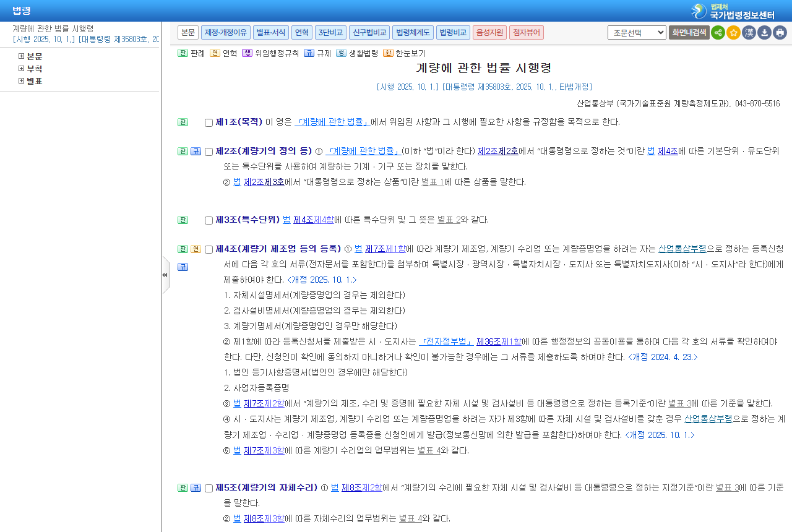Open the 별표 2 link in 제3조

point(449,220)
